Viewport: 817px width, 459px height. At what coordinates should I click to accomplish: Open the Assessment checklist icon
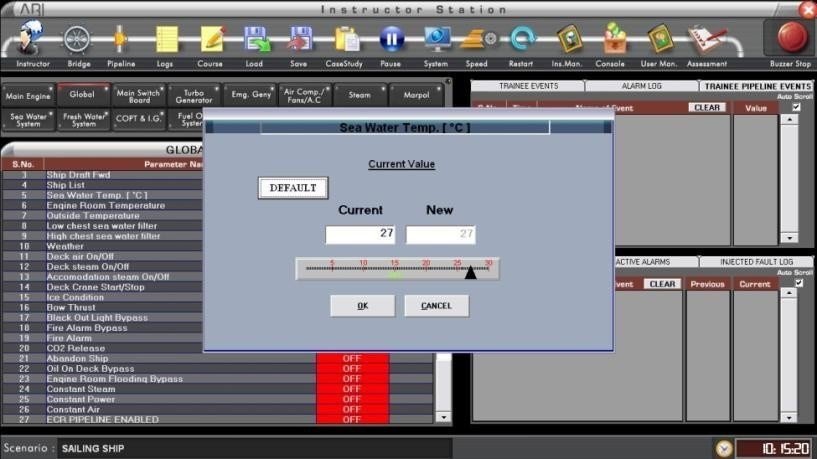click(x=707, y=40)
